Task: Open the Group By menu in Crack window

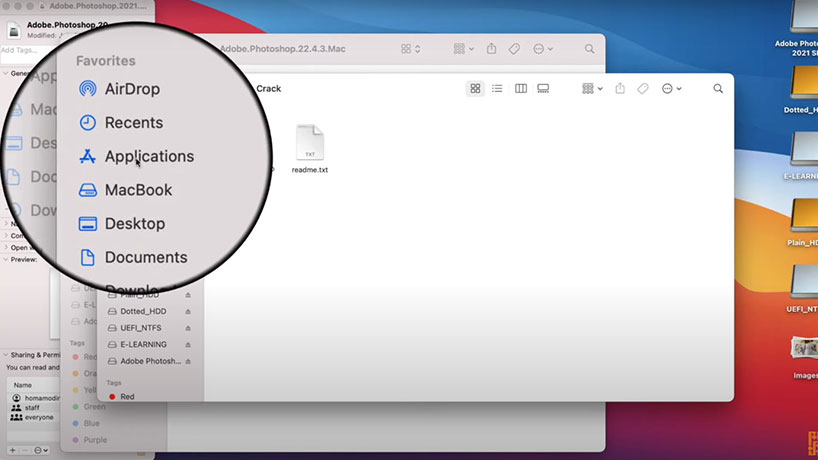Action: [x=592, y=89]
